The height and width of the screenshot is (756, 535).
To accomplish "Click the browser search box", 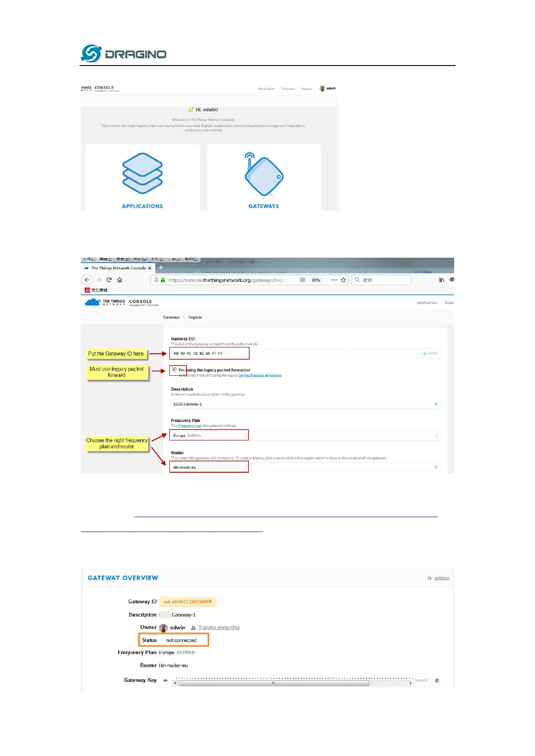I will pyautogui.click(x=381, y=280).
